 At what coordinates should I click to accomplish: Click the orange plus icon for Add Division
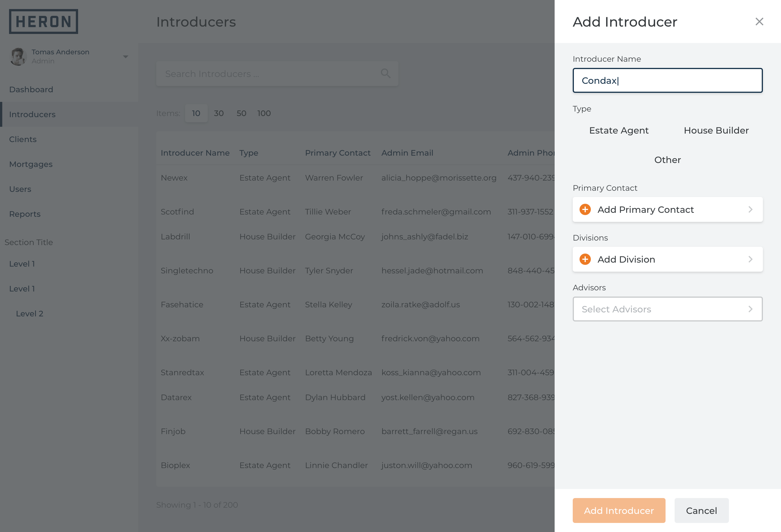coord(585,259)
